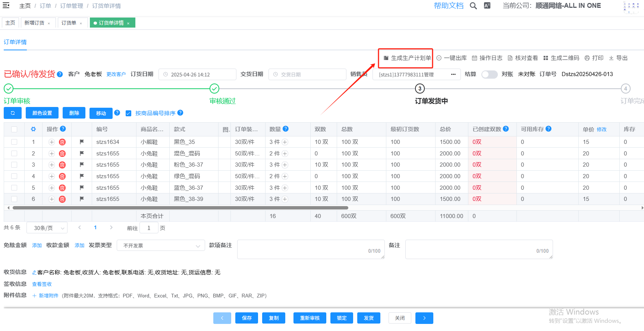Click the 更改客户 link

point(116,74)
